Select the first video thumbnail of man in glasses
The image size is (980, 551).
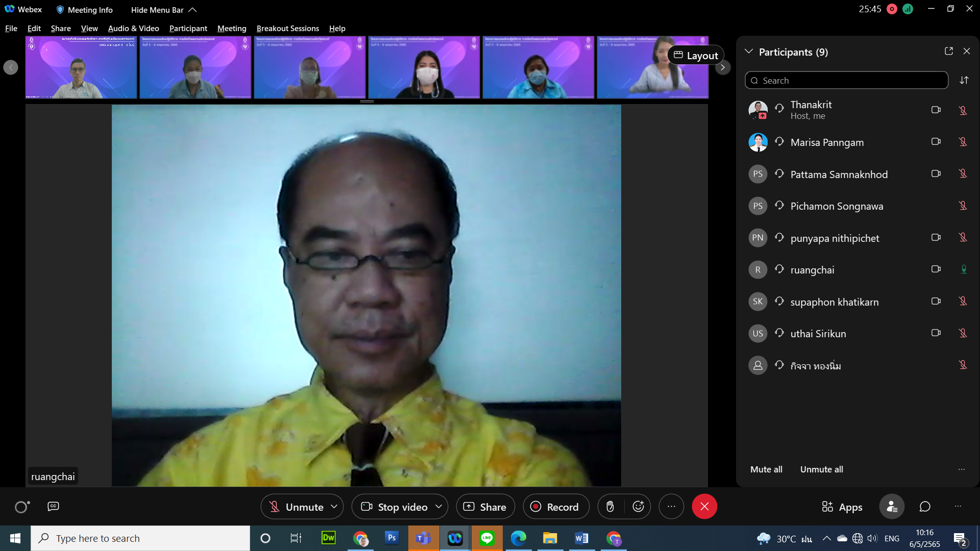point(81,67)
